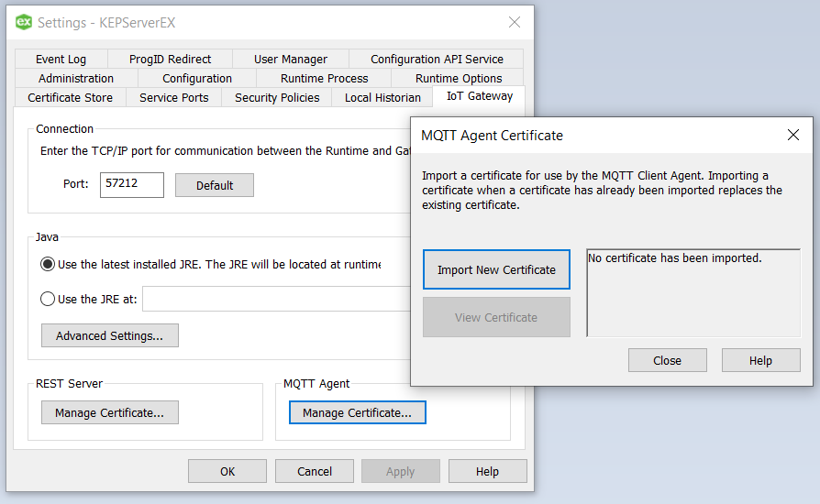Image resolution: width=820 pixels, height=504 pixels.
Task: Click Close in the MQTT Agent Certificate dialog
Action: (668, 360)
